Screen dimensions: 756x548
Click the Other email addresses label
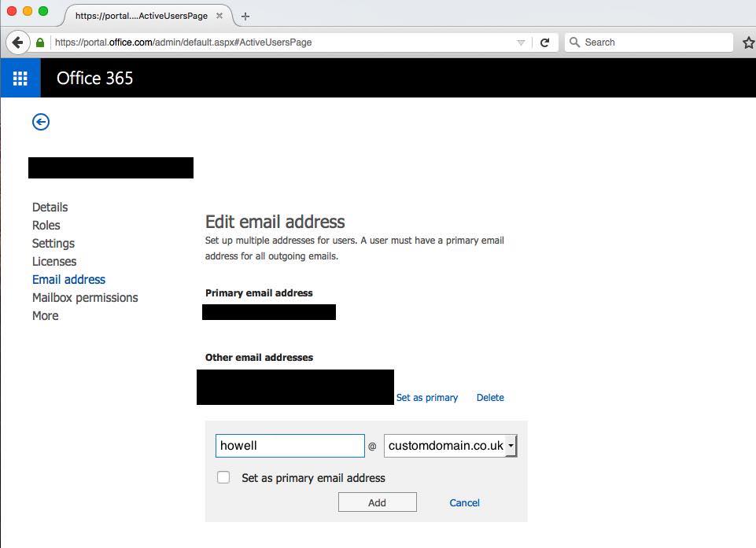tap(260, 358)
